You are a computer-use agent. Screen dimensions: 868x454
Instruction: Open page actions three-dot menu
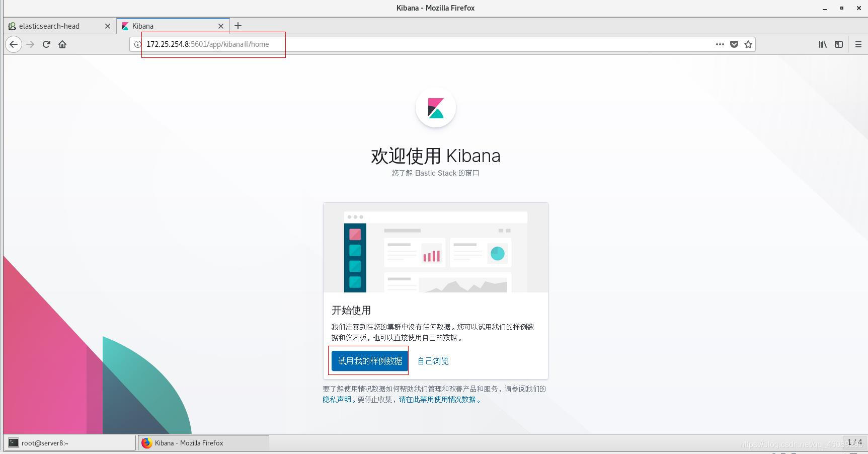[x=720, y=44]
